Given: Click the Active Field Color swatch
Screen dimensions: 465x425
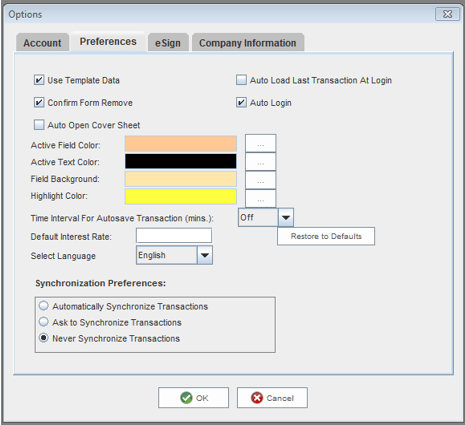Looking at the screenshot, I should pos(181,144).
